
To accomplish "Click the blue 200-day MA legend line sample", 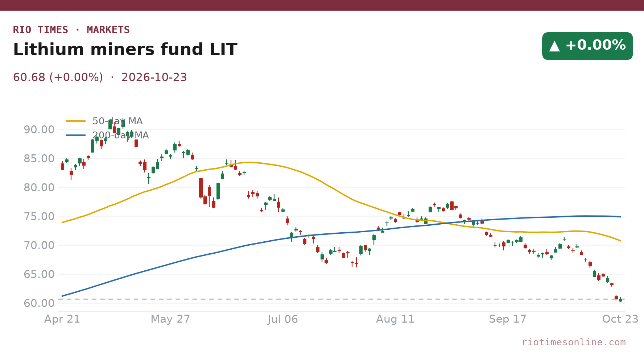I will (x=76, y=135).
